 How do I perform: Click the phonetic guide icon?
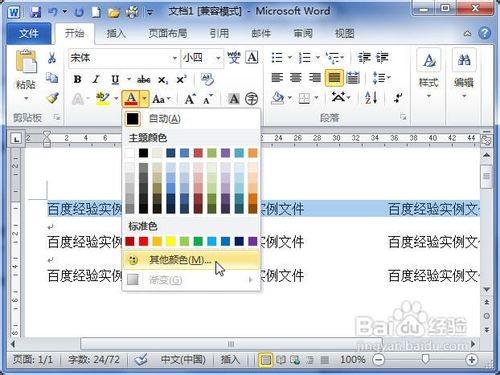[x=234, y=58]
